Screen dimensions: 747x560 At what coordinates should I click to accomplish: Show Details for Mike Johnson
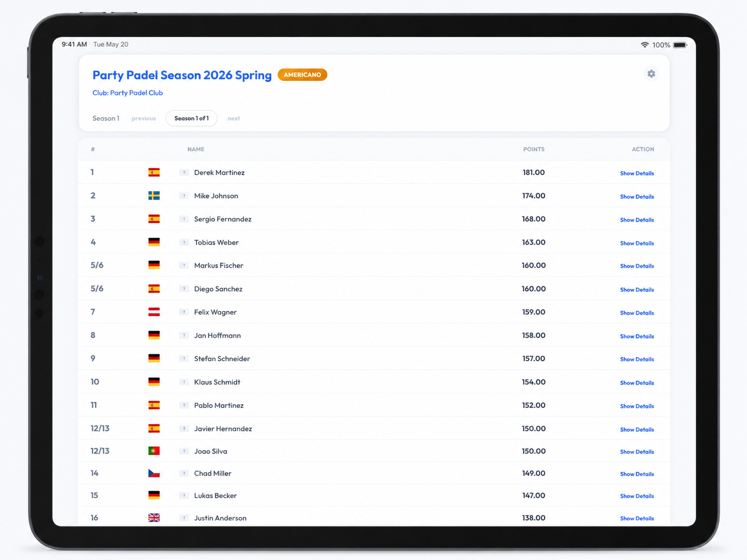[637, 196]
